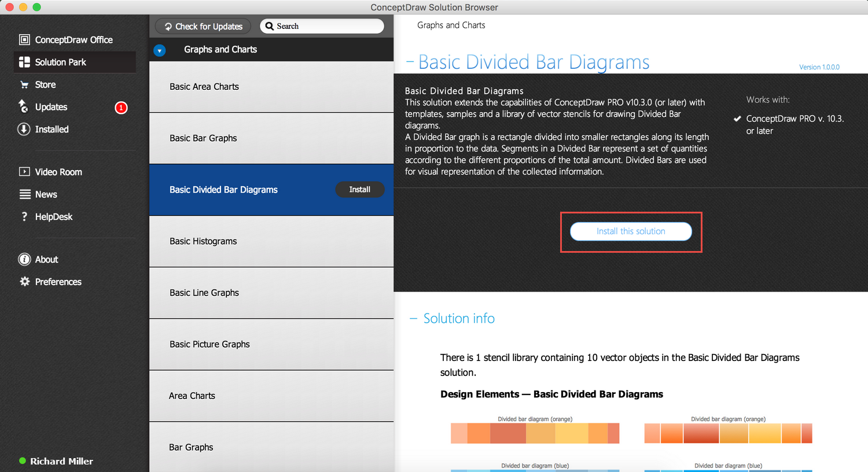The height and width of the screenshot is (472, 868).
Task: Click the green status dot beside Richard Miller
Action: click(x=23, y=461)
